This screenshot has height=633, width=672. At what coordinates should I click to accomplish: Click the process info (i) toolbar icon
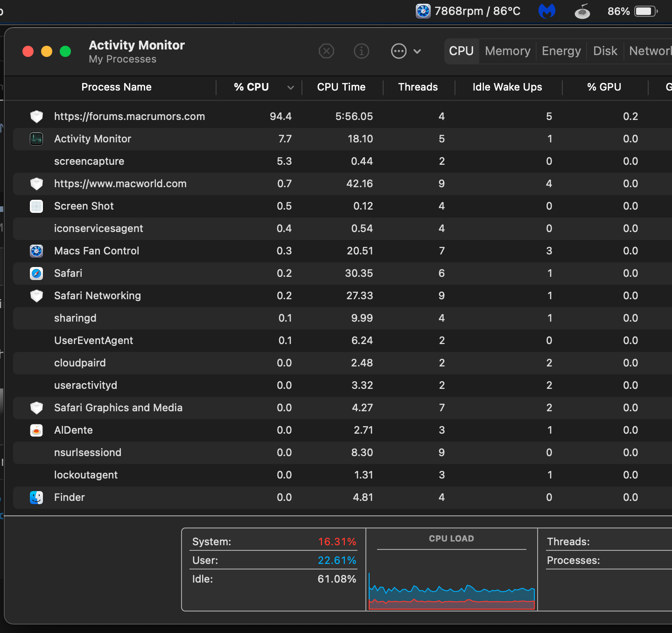pos(361,51)
